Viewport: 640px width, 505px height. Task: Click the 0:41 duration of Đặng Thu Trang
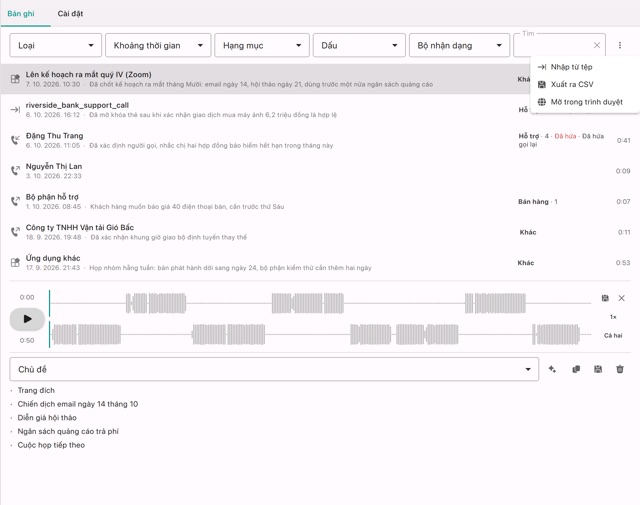point(623,140)
